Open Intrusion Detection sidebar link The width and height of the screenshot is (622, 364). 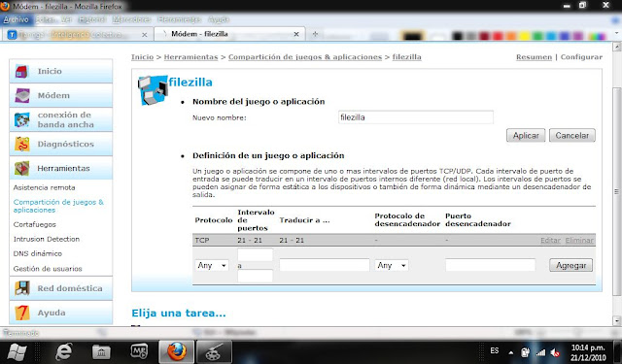[x=47, y=239]
